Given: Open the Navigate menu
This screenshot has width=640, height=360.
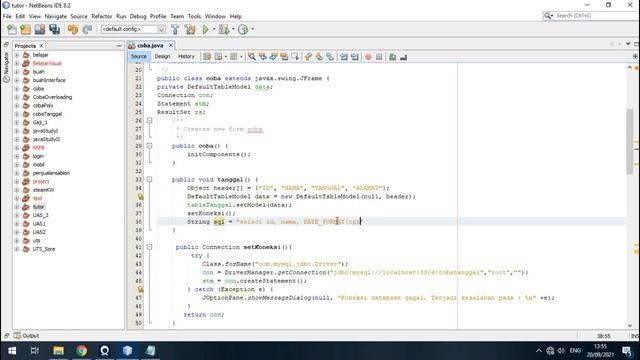Looking at the screenshot, I should pos(56,16).
